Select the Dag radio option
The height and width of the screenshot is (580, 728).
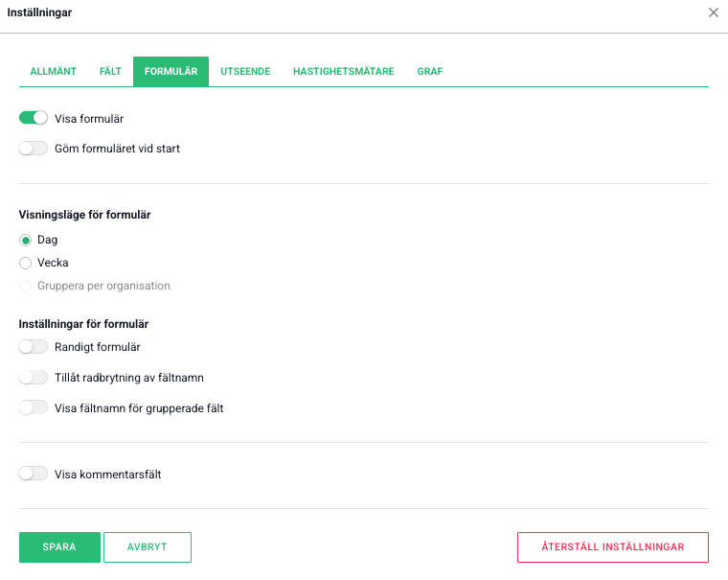click(26, 240)
